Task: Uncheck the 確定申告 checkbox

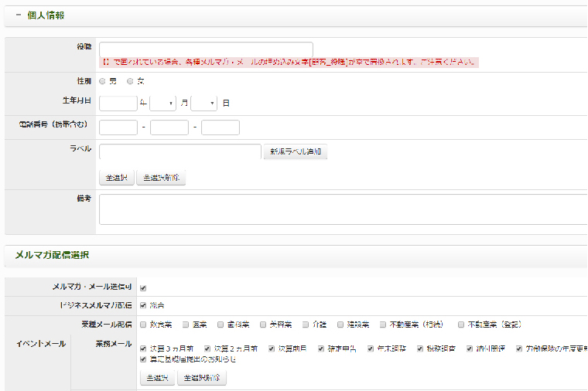Action: [321, 348]
